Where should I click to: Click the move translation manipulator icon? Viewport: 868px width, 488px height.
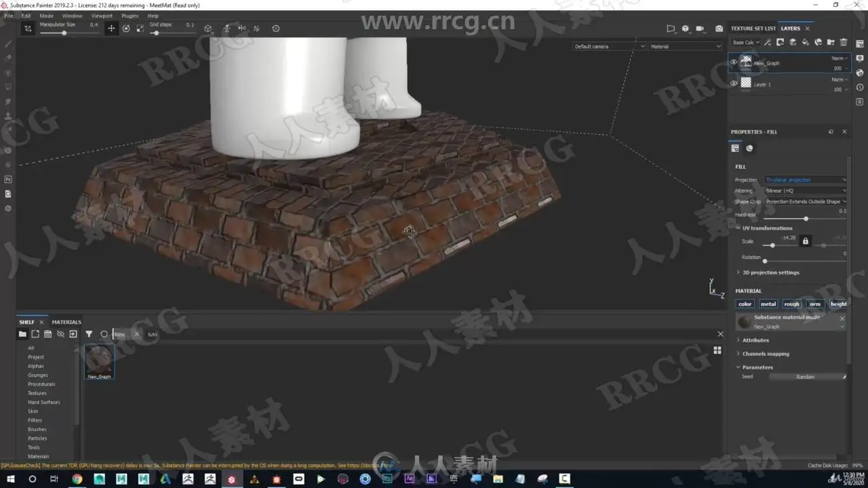pos(111,28)
